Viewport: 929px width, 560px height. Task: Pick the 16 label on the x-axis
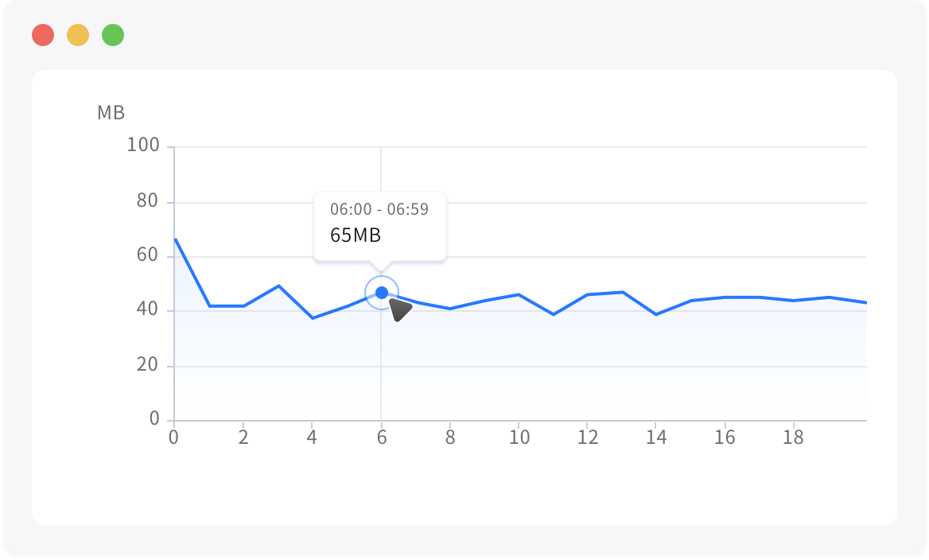725,437
